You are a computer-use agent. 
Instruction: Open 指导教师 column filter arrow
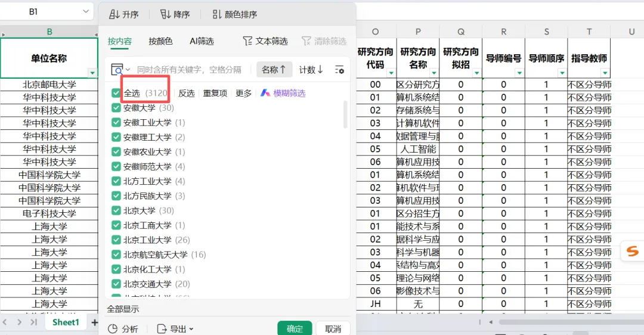[605, 73]
